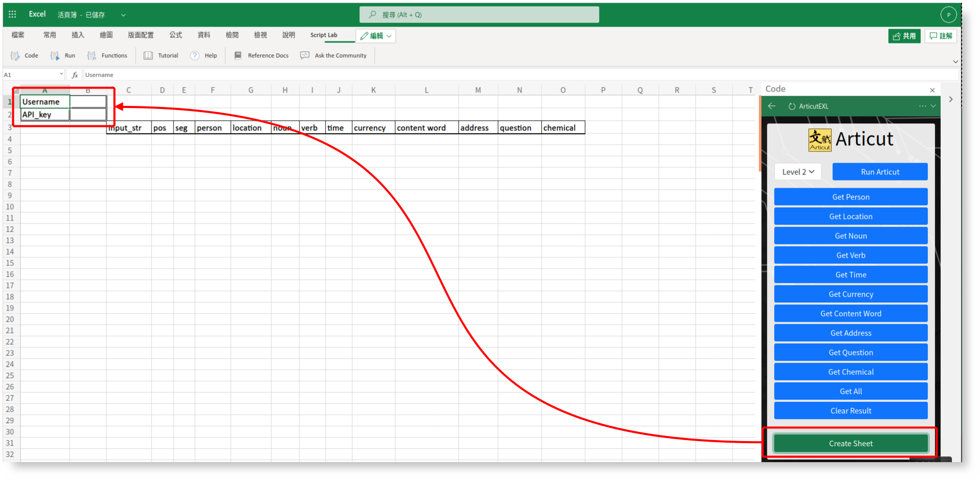The height and width of the screenshot is (480, 980).
Task: Click the Run Articut button
Action: pyautogui.click(x=880, y=172)
